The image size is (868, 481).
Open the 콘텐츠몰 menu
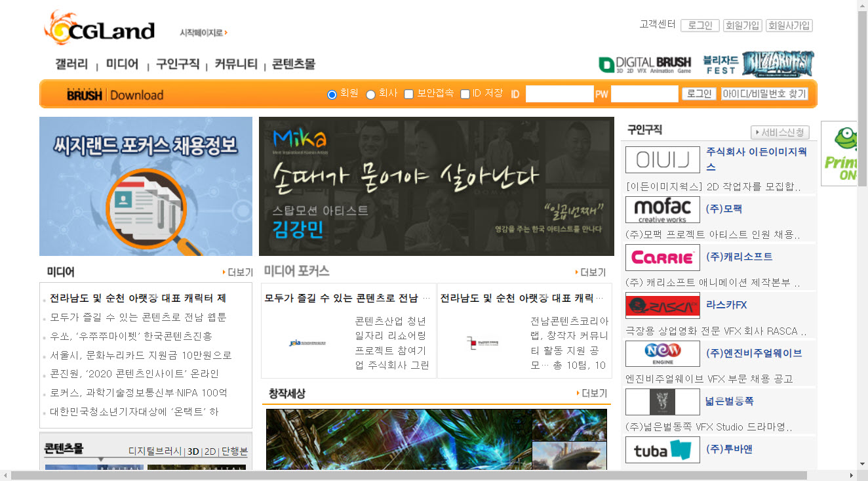click(x=294, y=64)
